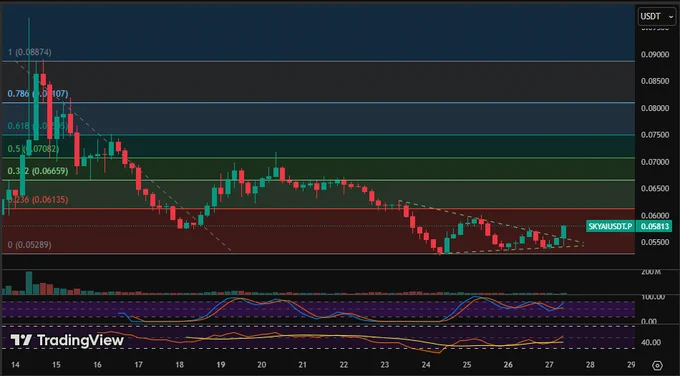Click the 0.05813 current price tag
The height and width of the screenshot is (376, 680).
coord(654,226)
